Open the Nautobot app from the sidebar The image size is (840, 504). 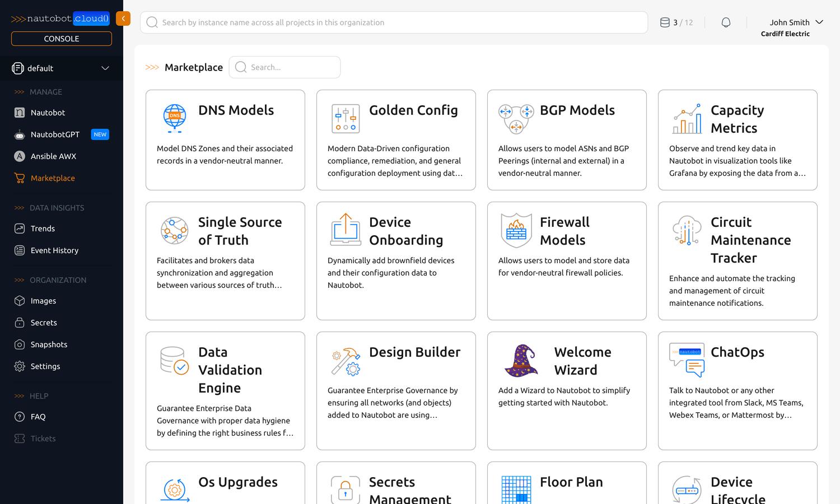coord(48,112)
